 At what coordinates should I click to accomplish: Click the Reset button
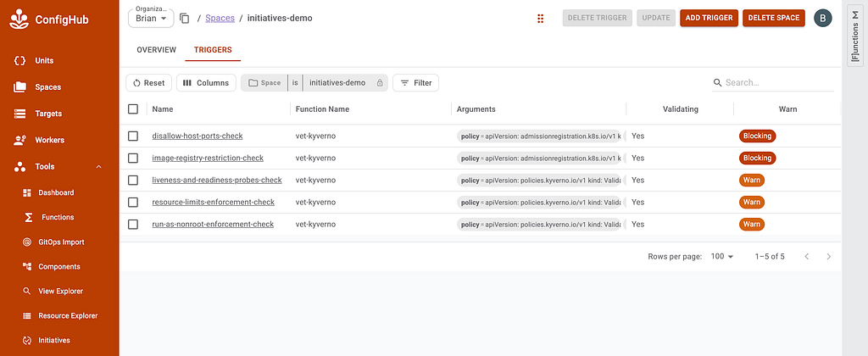[149, 82]
